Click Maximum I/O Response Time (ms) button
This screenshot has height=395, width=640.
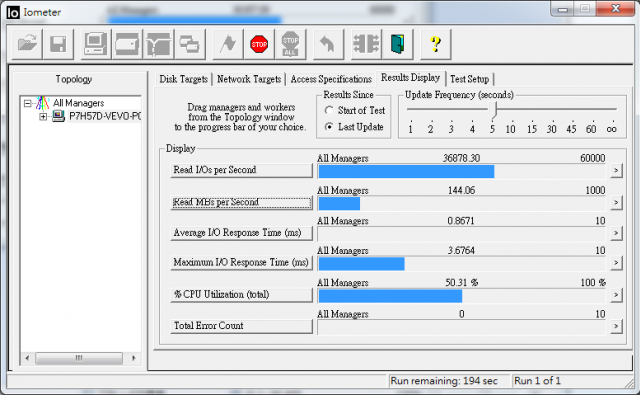[241, 262]
